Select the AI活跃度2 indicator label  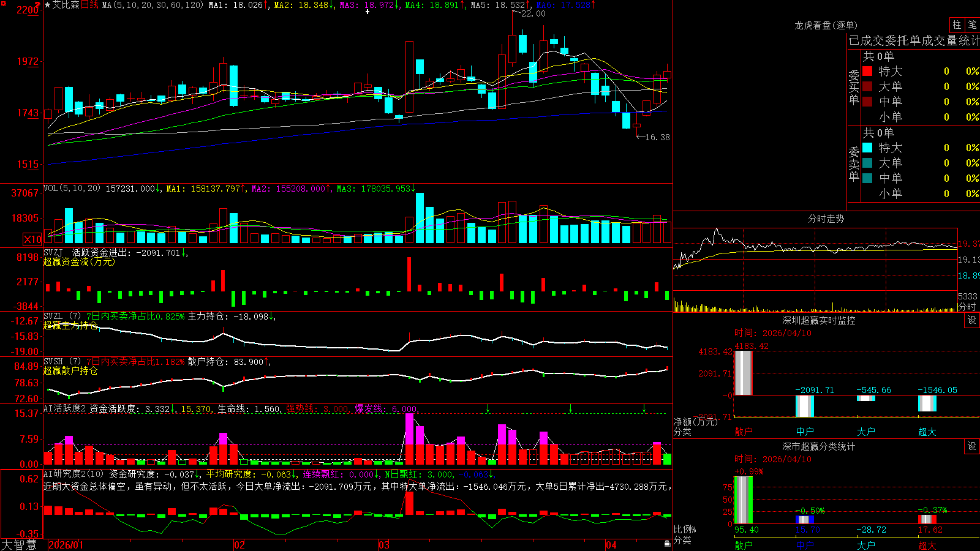pos(65,408)
